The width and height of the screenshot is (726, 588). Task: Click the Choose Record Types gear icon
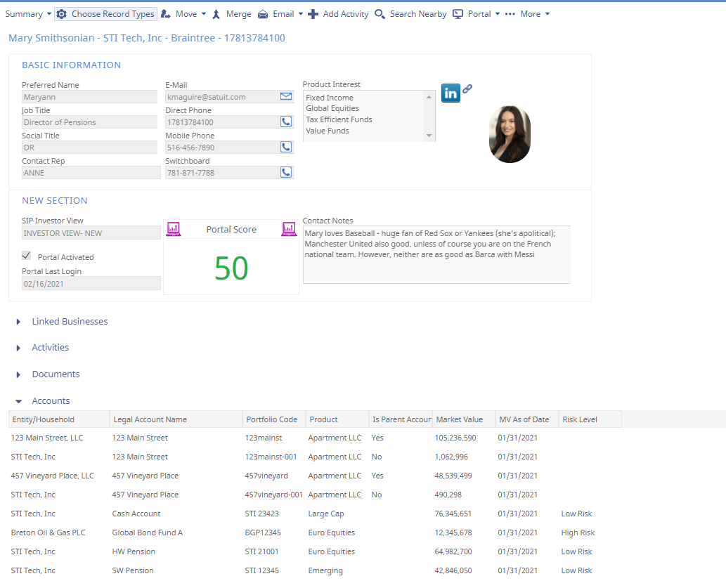[62, 14]
